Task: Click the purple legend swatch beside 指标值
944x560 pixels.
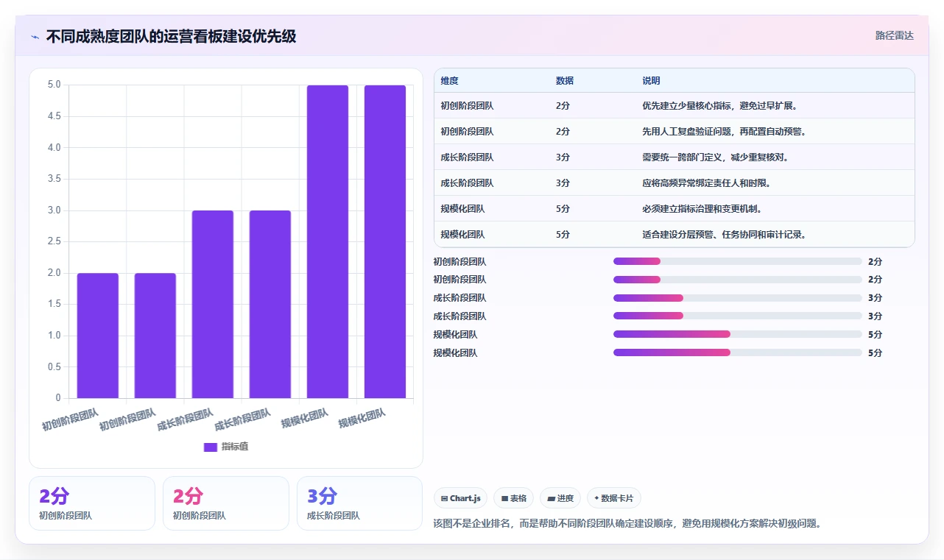Action: point(211,447)
